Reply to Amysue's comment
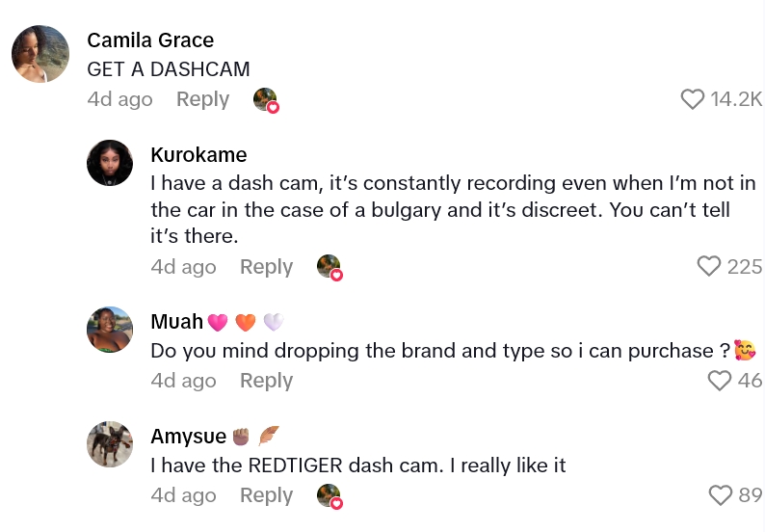This screenshot has height=532, width=765. [x=266, y=495]
